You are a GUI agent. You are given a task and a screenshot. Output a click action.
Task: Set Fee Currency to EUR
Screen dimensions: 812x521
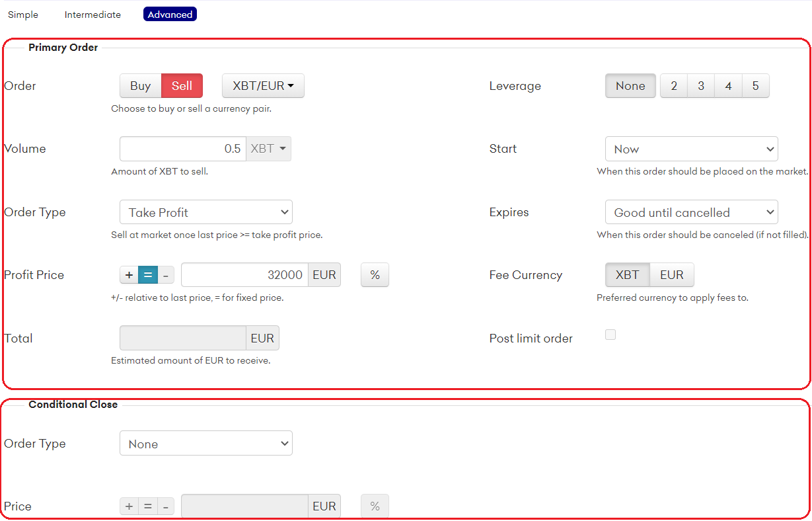click(671, 275)
